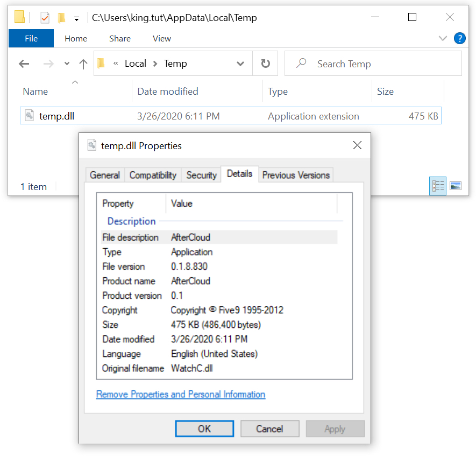Screen dimensions: 476x456
Task: Open the address bar history dropdown
Action: click(240, 64)
